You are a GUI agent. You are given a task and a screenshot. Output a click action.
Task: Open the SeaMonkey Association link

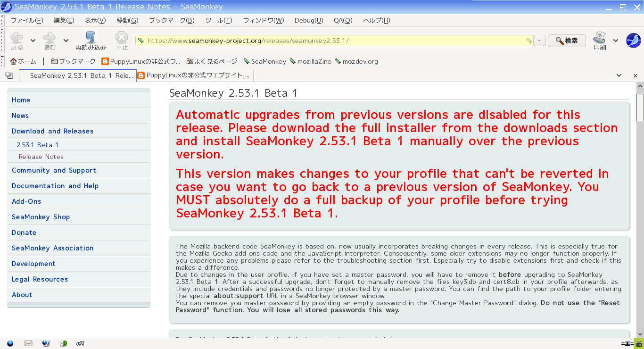[x=52, y=248]
